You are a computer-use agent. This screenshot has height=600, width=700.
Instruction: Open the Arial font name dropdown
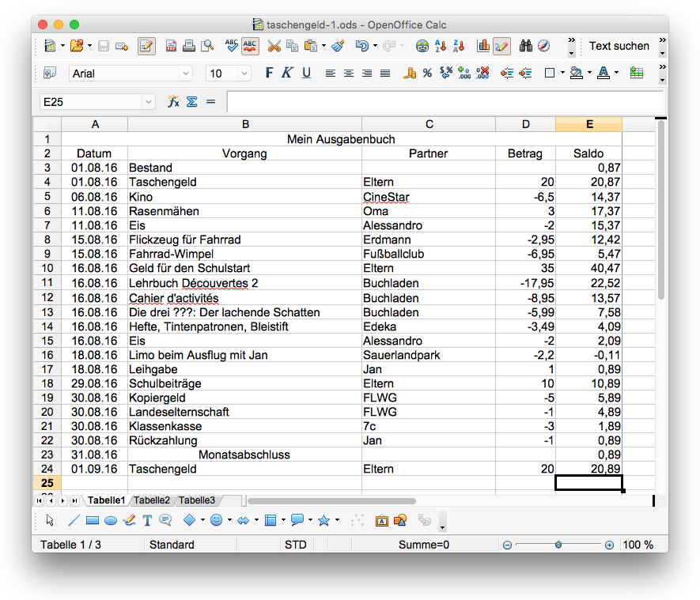click(186, 74)
